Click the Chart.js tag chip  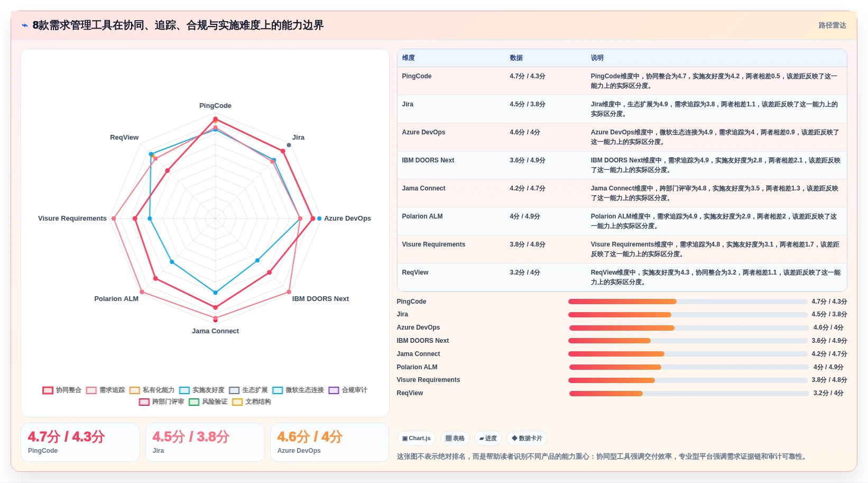417,438
